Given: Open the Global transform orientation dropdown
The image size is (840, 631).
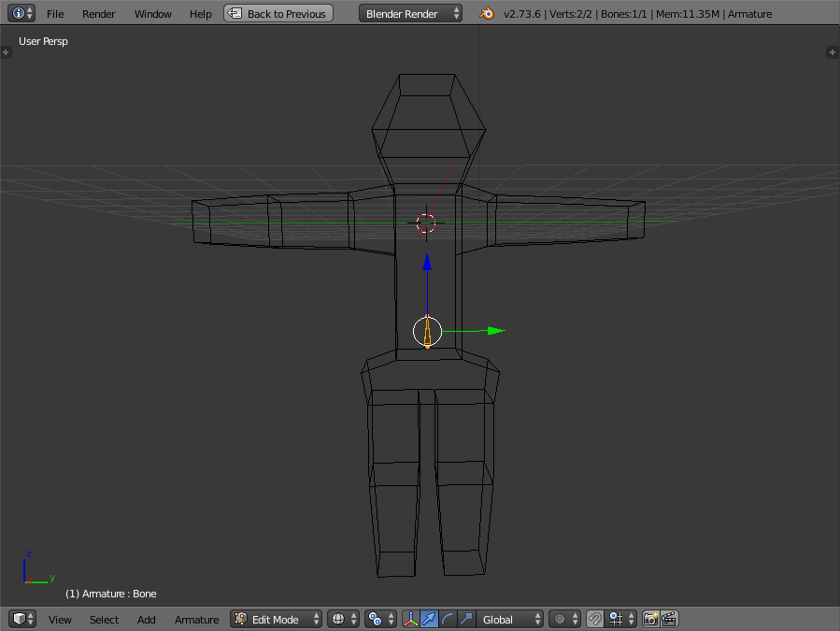Looking at the screenshot, I should tap(509, 619).
